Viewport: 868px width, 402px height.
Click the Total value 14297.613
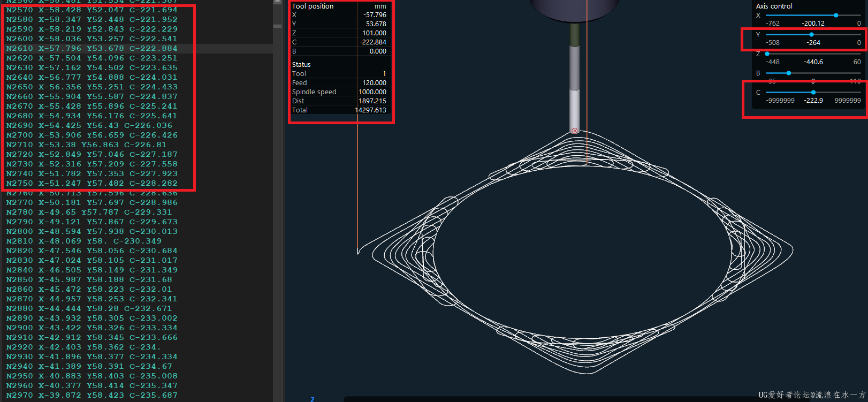371,110
